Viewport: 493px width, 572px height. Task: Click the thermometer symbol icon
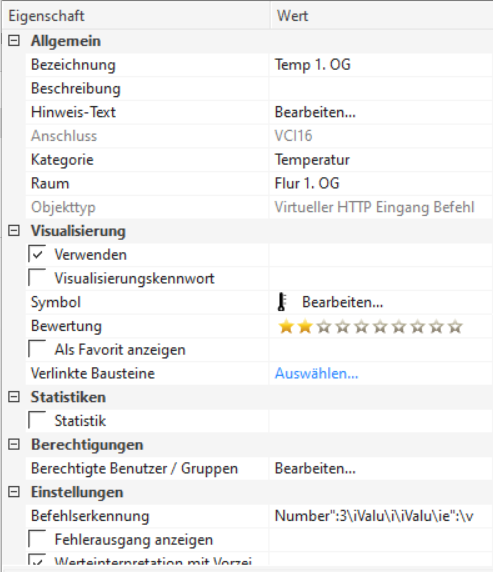click(x=281, y=302)
